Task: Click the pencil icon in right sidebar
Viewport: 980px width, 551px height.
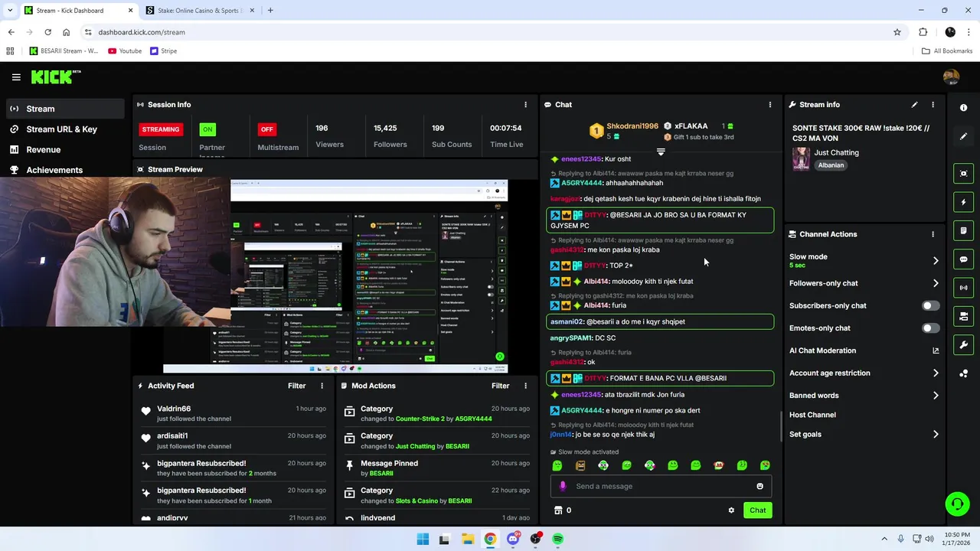Action: pos(963,136)
